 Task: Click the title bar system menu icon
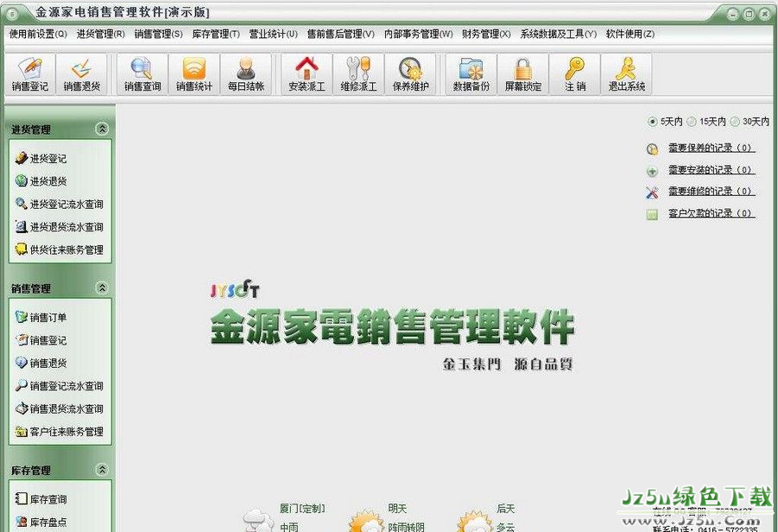12,14
